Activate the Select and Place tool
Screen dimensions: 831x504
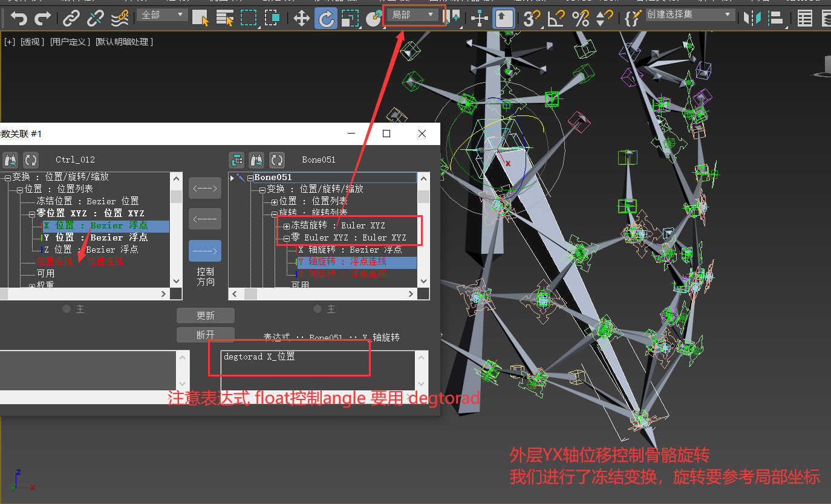point(374,18)
